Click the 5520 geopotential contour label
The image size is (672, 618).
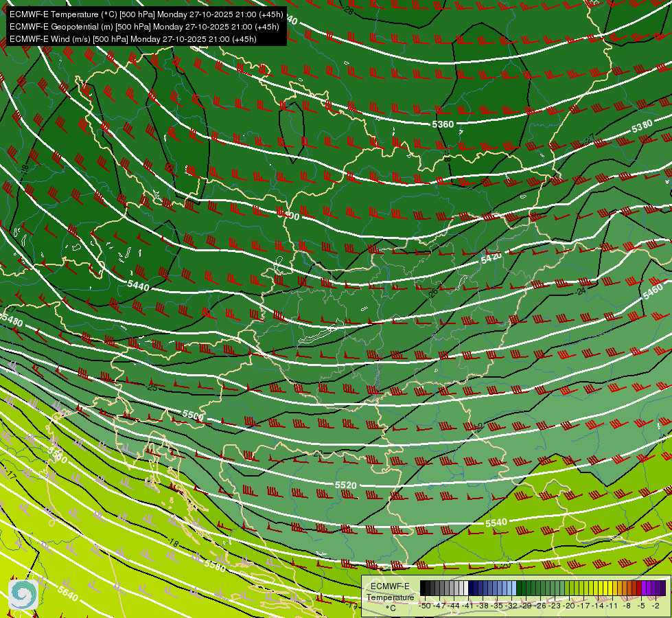[x=345, y=485]
